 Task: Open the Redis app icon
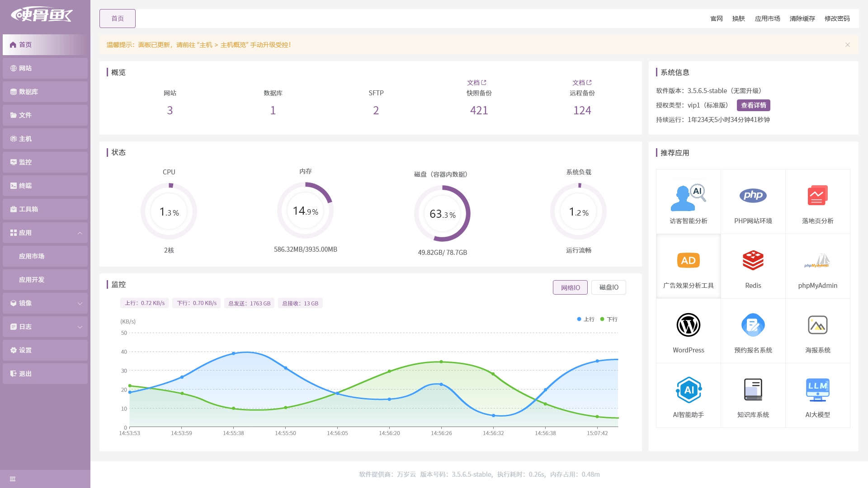click(753, 260)
